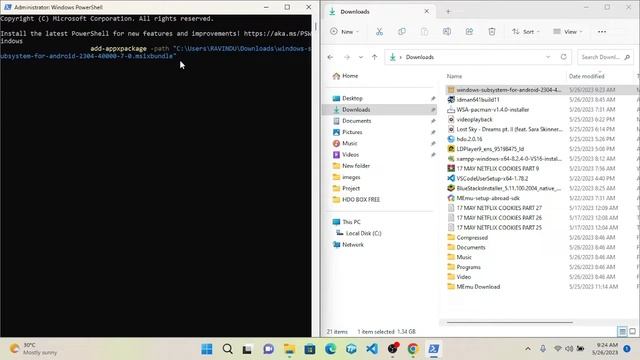Click the Share icon in File Explorer toolbar
The width and height of the screenshot is (640, 360).
(469, 32)
